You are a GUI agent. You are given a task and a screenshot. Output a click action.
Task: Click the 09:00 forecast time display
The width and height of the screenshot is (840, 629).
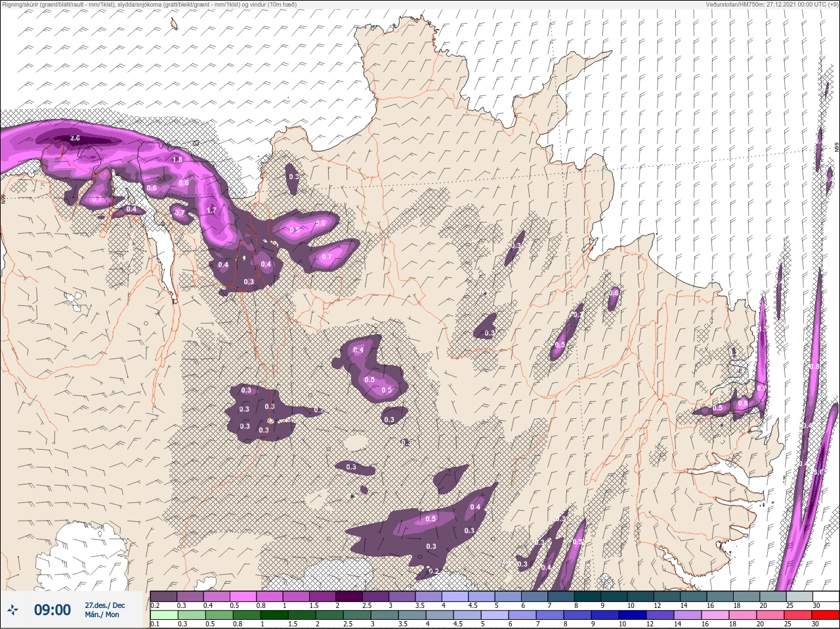click(x=52, y=610)
